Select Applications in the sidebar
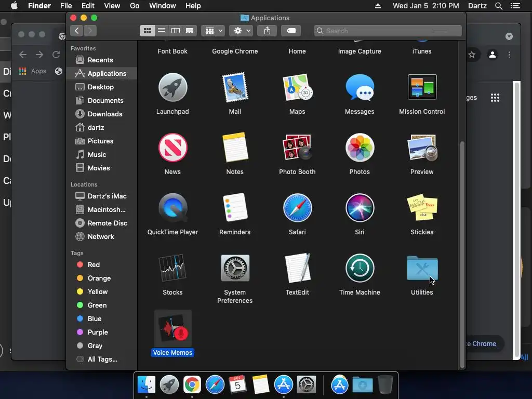Image resolution: width=532 pixels, height=399 pixels. point(102,73)
